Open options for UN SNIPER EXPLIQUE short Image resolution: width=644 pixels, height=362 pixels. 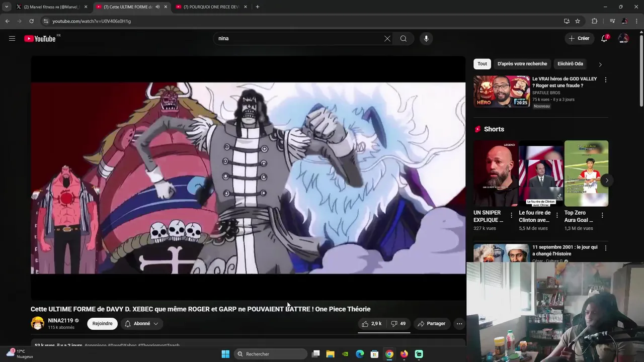[x=512, y=215]
